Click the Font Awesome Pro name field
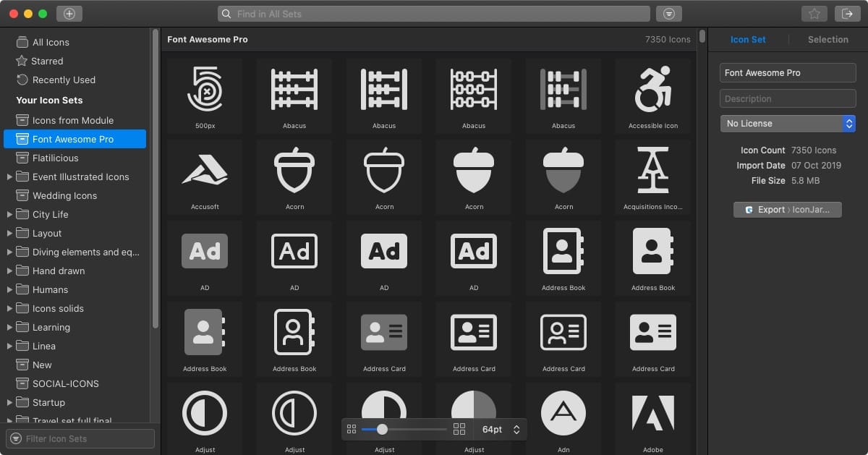868x455 pixels. click(x=788, y=72)
